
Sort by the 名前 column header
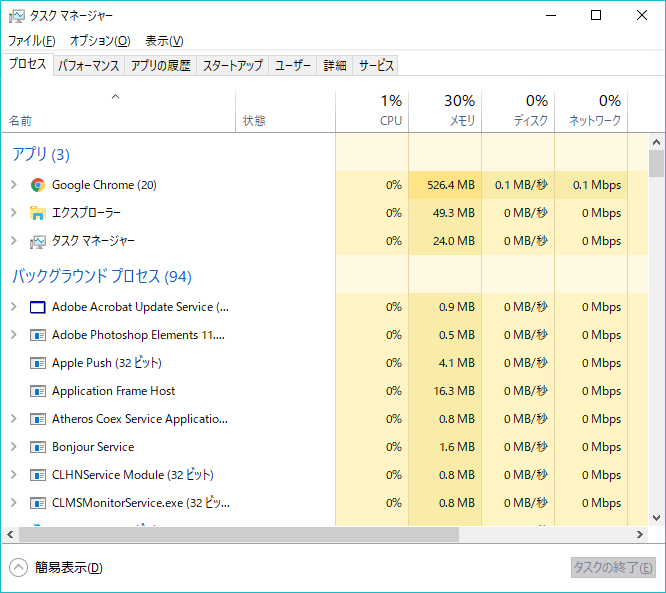pos(119,111)
